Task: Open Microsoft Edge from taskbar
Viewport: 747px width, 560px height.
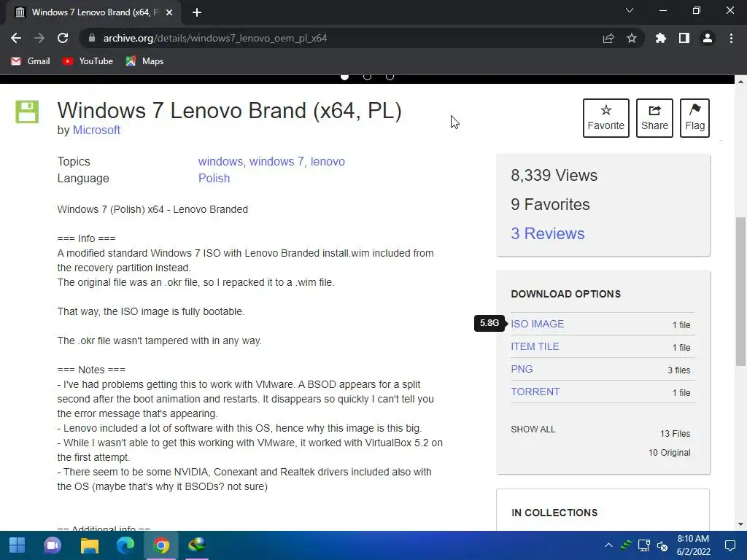Action: (125, 545)
